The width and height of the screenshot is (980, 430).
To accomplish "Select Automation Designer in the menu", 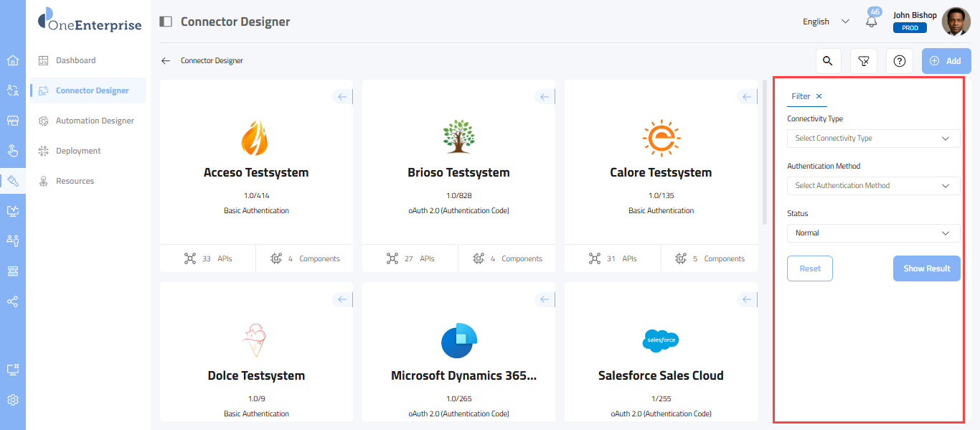I will pyautogui.click(x=95, y=121).
